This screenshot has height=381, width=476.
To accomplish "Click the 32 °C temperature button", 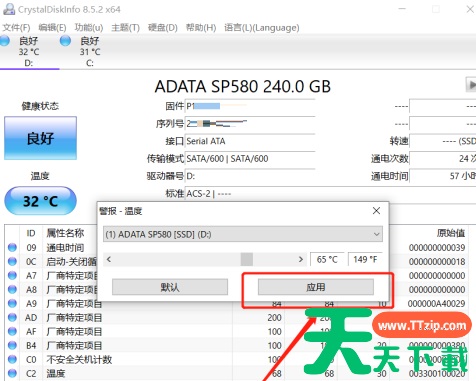I will point(40,201).
